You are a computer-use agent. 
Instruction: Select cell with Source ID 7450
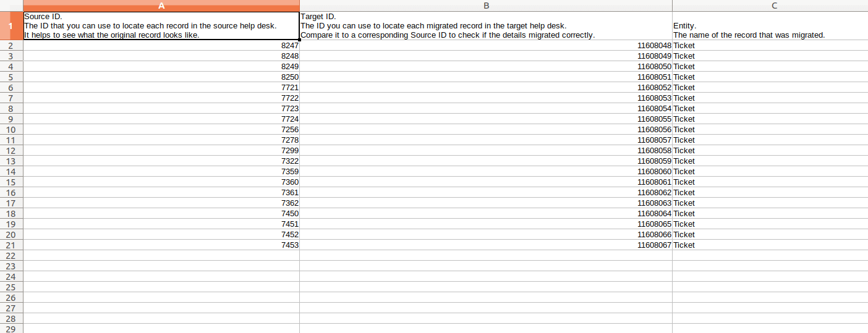click(x=161, y=214)
